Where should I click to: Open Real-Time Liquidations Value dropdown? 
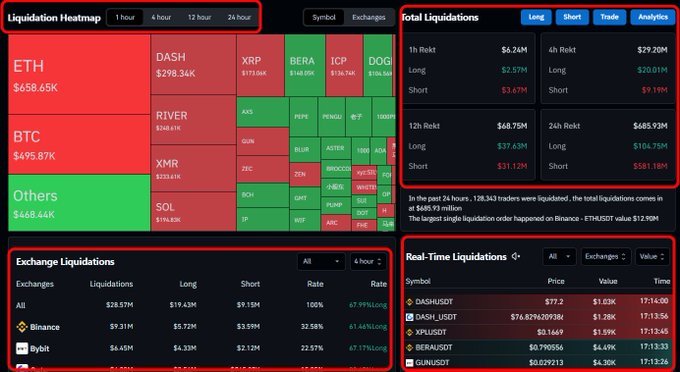click(x=652, y=257)
